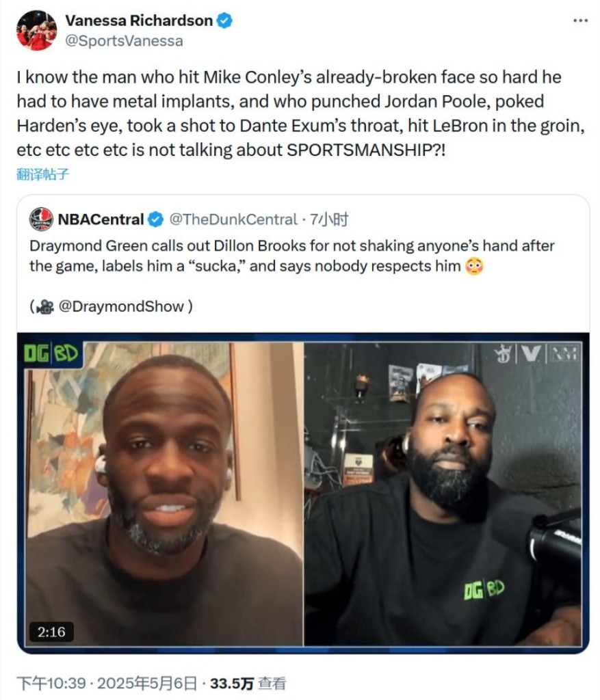The image size is (600, 700).
Task: Open the @SportsVanessa handle link
Action: pos(125,41)
